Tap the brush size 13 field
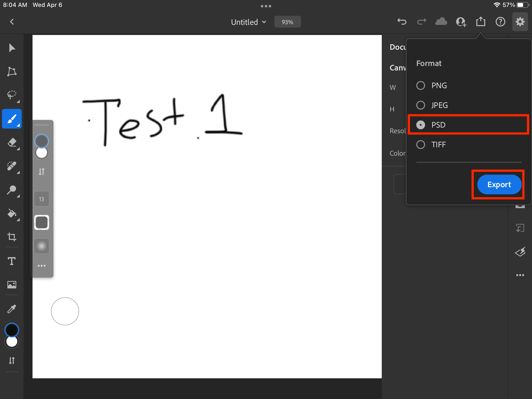The width and height of the screenshot is (532, 399). coord(42,199)
